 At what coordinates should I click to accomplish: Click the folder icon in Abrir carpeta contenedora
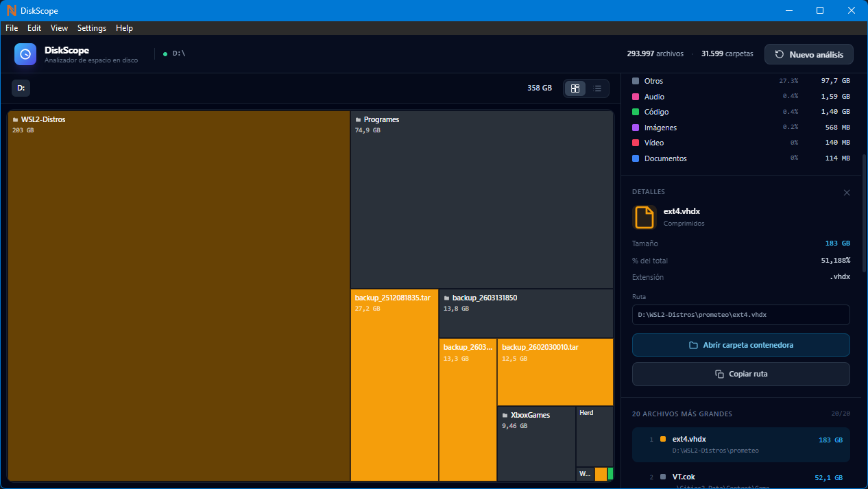click(x=693, y=345)
